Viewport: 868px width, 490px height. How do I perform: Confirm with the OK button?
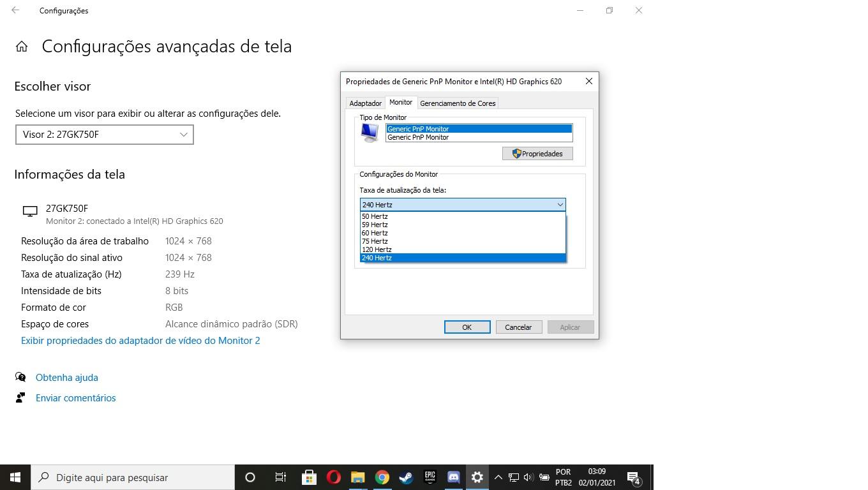[x=467, y=327]
